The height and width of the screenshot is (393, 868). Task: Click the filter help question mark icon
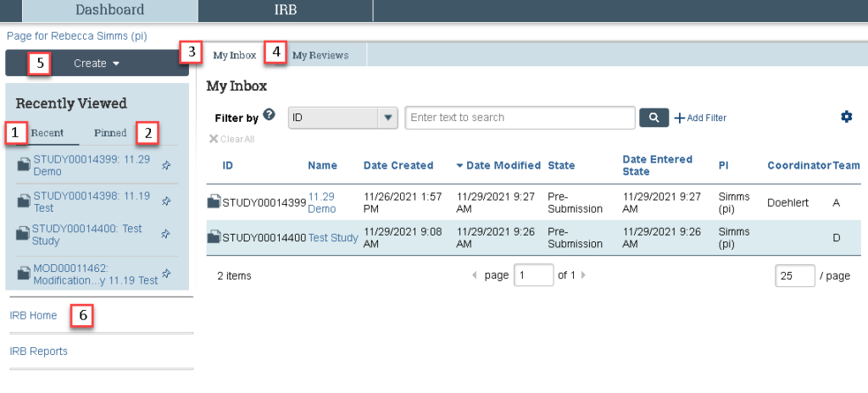pyautogui.click(x=269, y=115)
